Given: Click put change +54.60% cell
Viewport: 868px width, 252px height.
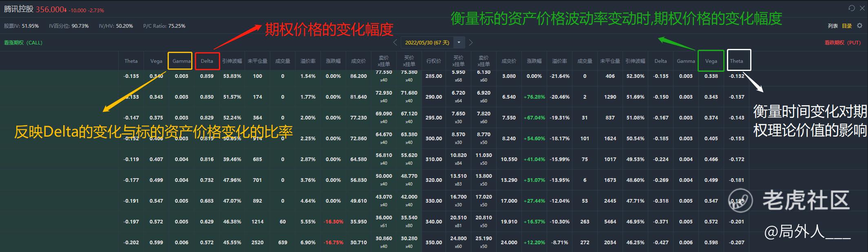Looking at the screenshot, I should 534,139.
